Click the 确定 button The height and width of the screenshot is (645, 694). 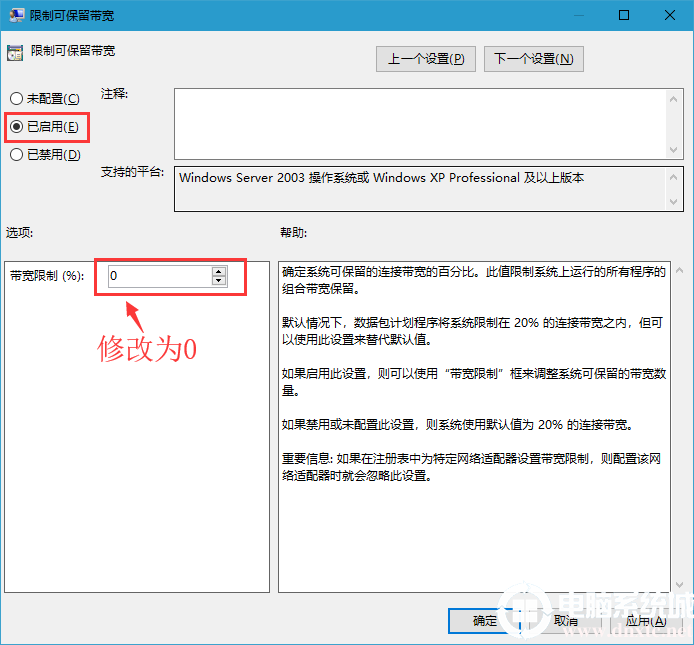coord(484,621)
